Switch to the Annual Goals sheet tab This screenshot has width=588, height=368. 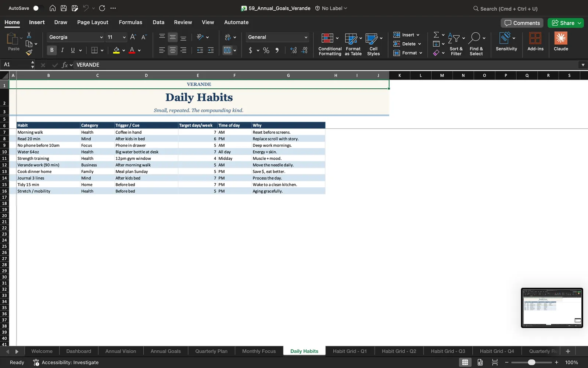[x=165, y=351]
